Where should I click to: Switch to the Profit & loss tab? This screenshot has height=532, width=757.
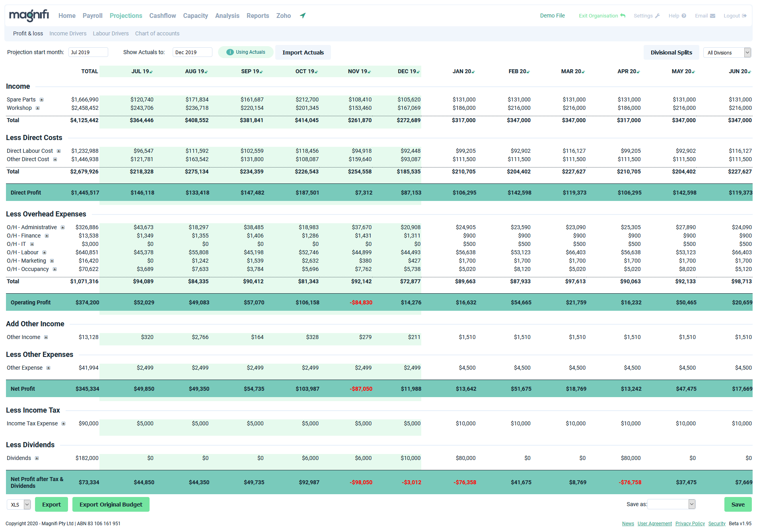(x=28, y=33)
